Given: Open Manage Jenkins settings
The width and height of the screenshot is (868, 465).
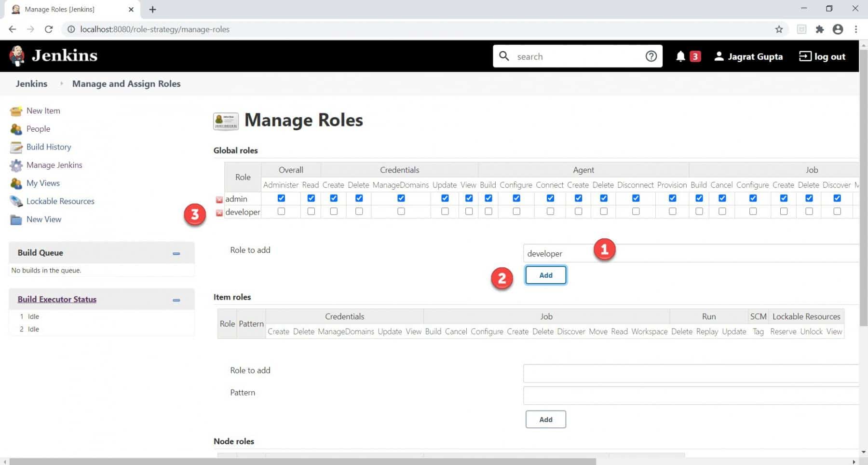Looking at the screenshot, I should (x=54, y=165).
